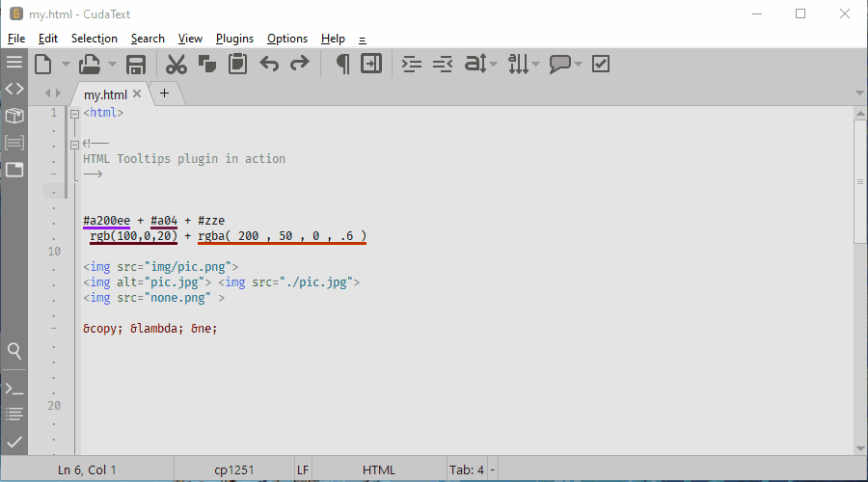Click the Save file toolbar icon
Viewport: 868px width, 482px height.
(136, 65)
